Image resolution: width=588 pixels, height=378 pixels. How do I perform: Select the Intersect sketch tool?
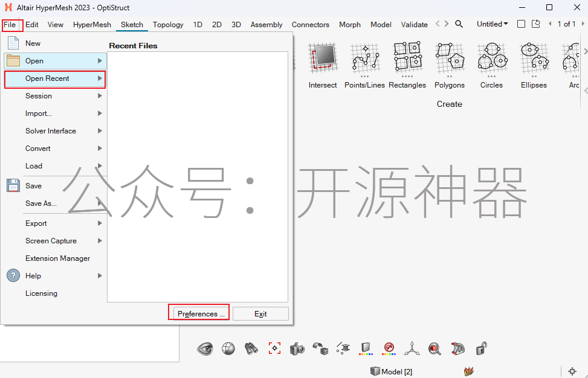point(323,66)
